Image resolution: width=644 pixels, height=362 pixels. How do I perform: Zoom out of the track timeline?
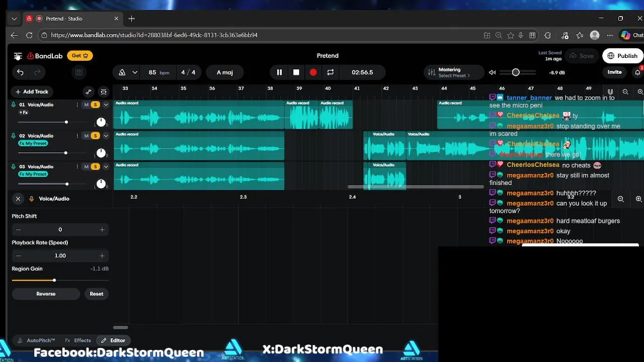[x=625, y=92]
